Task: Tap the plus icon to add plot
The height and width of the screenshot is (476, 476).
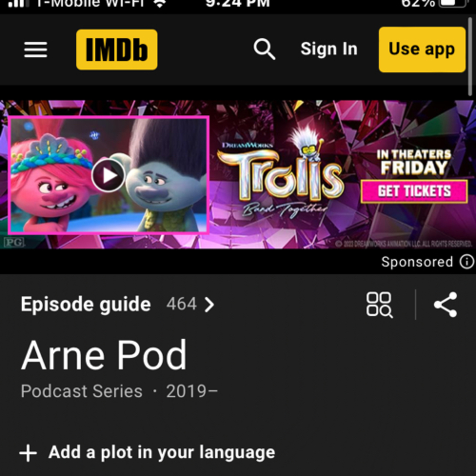Action: (28, 453)
